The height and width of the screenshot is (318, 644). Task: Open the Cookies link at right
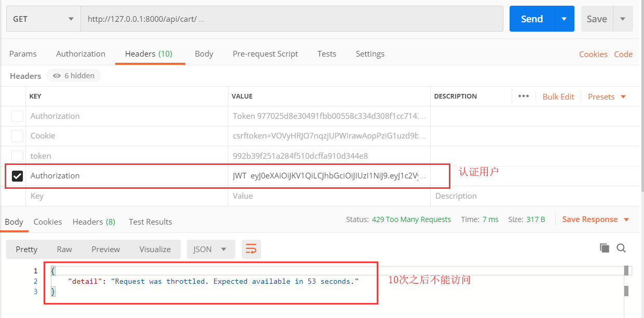pyautogui.click(x=593, y=54)
